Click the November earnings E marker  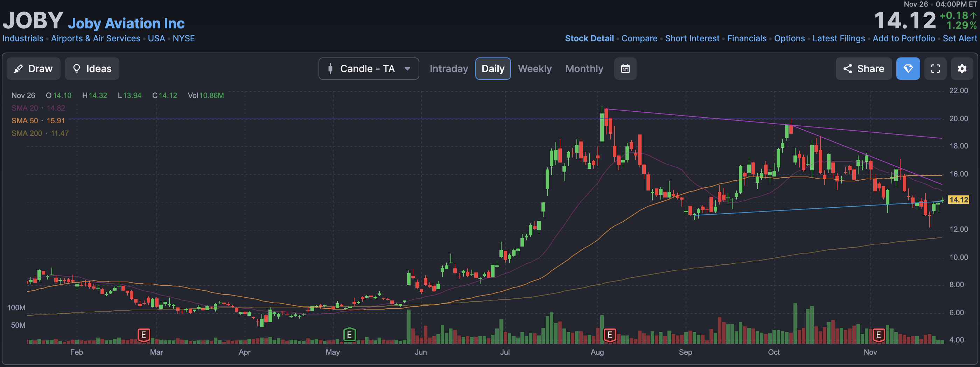click(878, 335)
